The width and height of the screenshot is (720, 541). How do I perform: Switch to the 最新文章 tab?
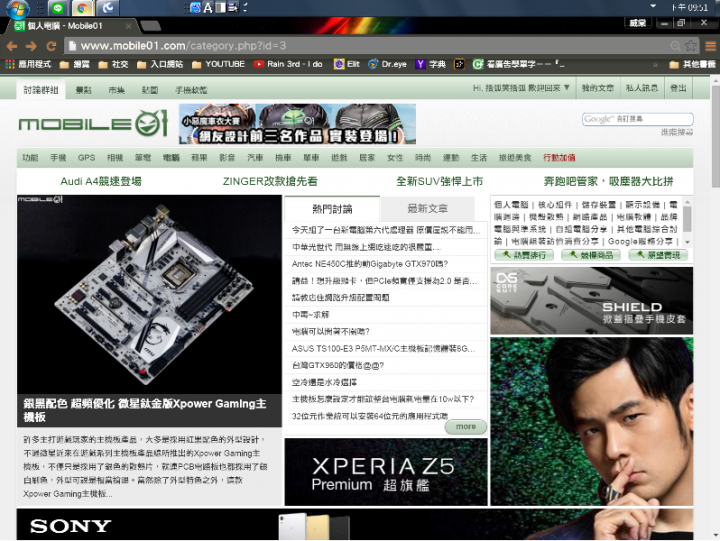coord(428,209)
